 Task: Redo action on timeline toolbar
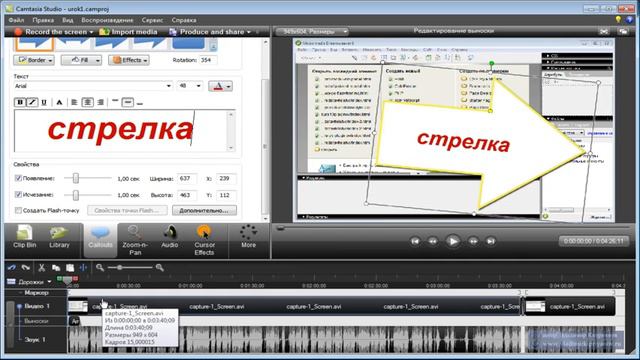click(26, 268)
